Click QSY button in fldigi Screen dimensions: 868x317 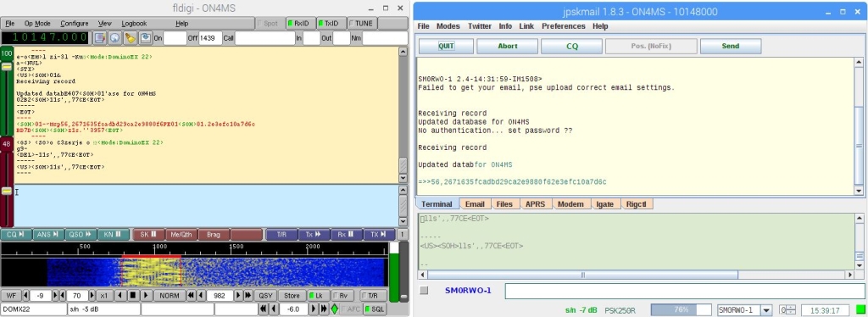[265, 296]
